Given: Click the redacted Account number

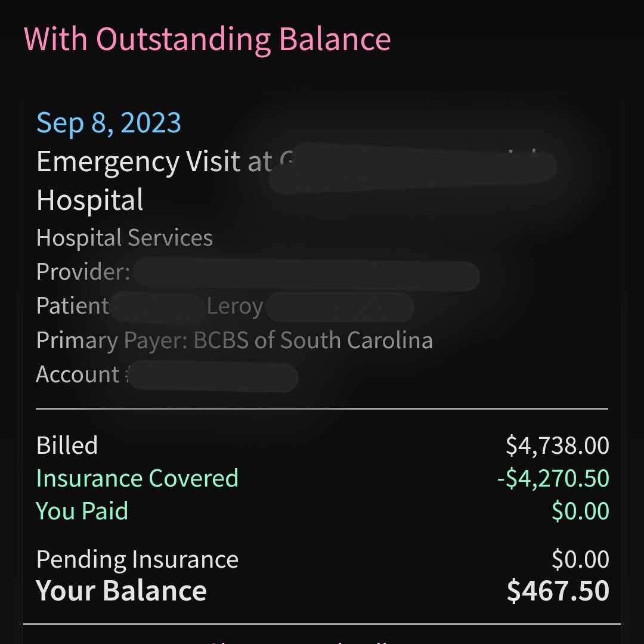Looking at the screenshot, I should pos(213,376).
